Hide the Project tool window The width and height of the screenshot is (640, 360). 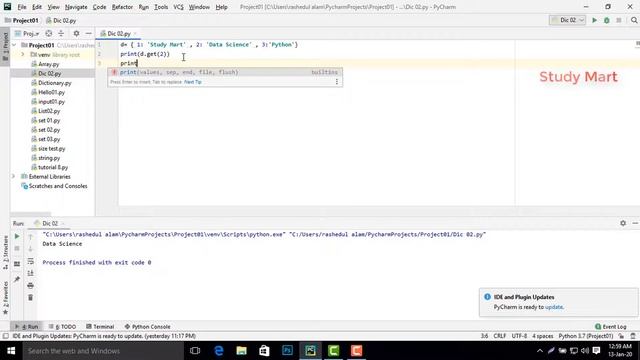(89, 33)
